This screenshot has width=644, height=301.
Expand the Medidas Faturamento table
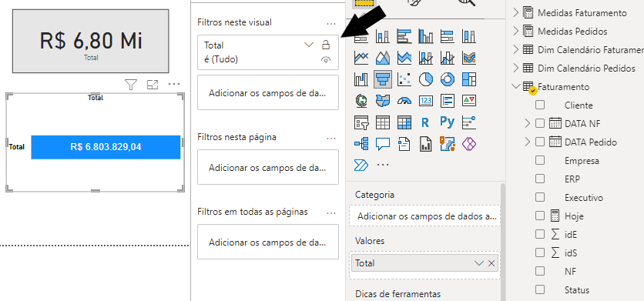(x=516, y=13)
